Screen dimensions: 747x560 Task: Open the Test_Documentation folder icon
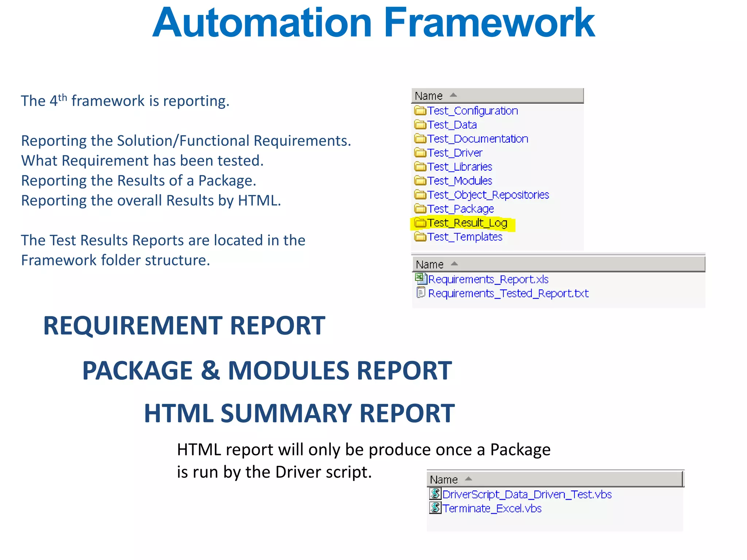coord(420,139)
